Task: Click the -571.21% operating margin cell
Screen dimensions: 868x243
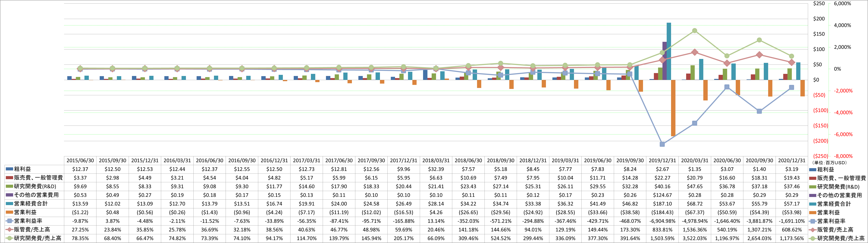Action: tap(501, 221)
